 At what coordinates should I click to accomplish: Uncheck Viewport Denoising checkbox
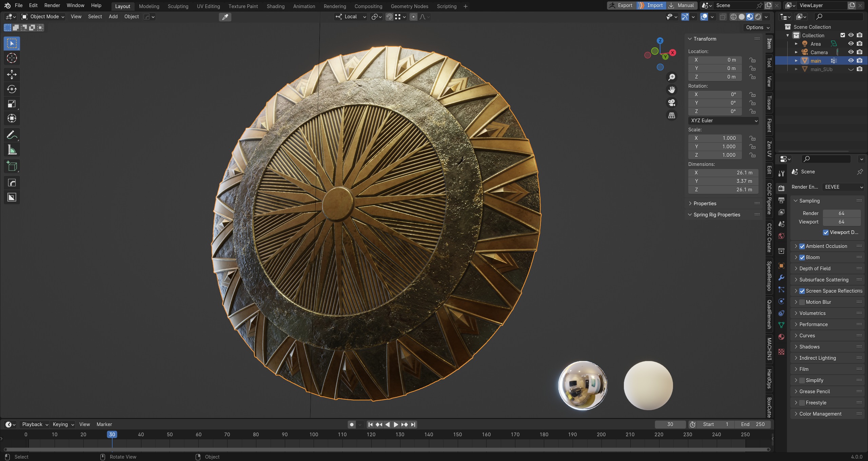pos(826,232)
